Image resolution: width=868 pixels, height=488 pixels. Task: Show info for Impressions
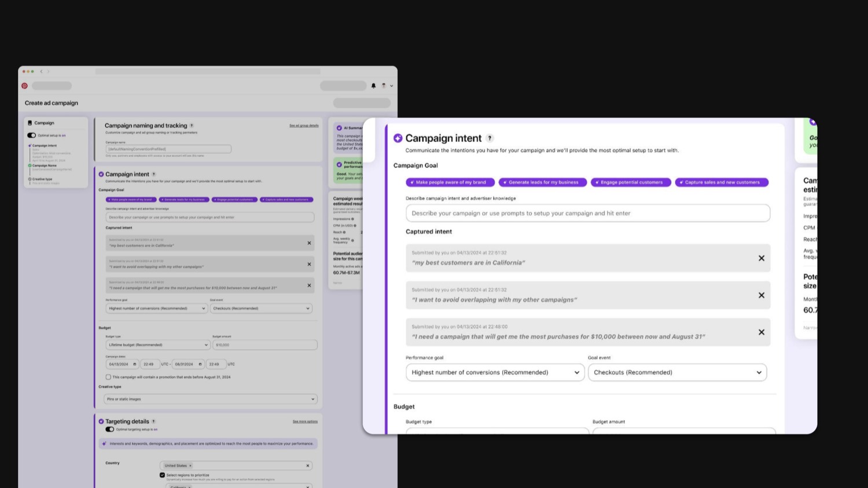[x=352, y=219]
